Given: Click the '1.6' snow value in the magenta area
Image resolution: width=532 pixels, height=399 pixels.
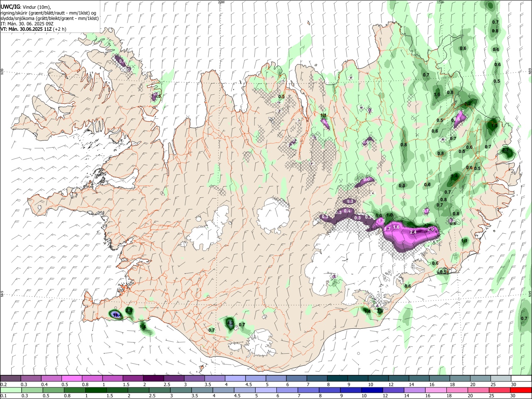Looking at the screenshot, I should pyautogui.click(x=396, y=227).
